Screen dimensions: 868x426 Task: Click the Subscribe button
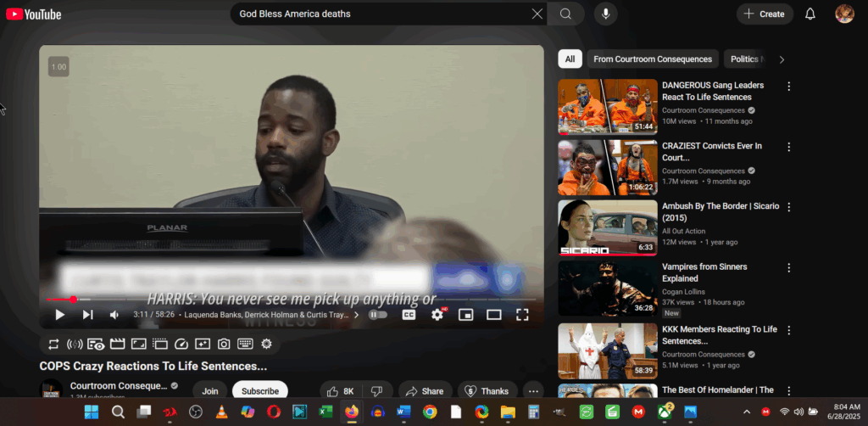point(260,390)
